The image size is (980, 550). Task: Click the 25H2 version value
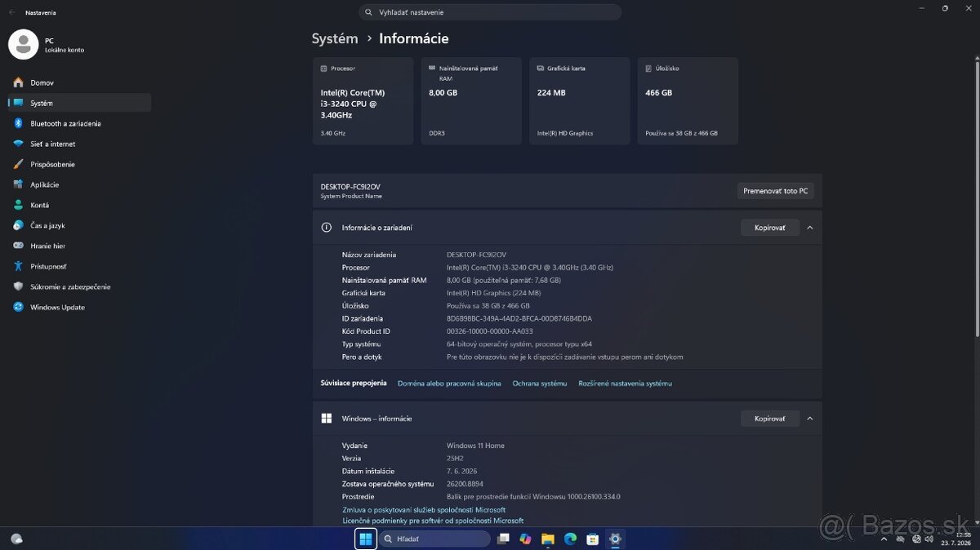[x=456, y=459]
